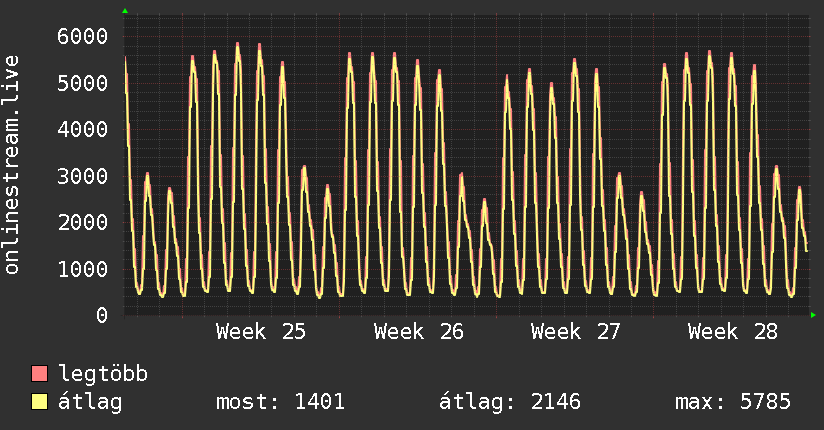
Task: Click the 1000 y-axis label
Action: 83,269
